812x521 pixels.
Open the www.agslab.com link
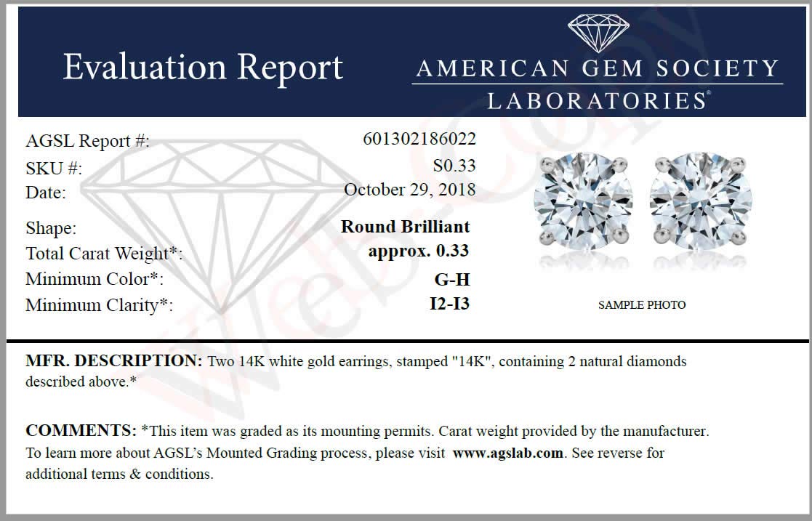click(x=507, y=453)
